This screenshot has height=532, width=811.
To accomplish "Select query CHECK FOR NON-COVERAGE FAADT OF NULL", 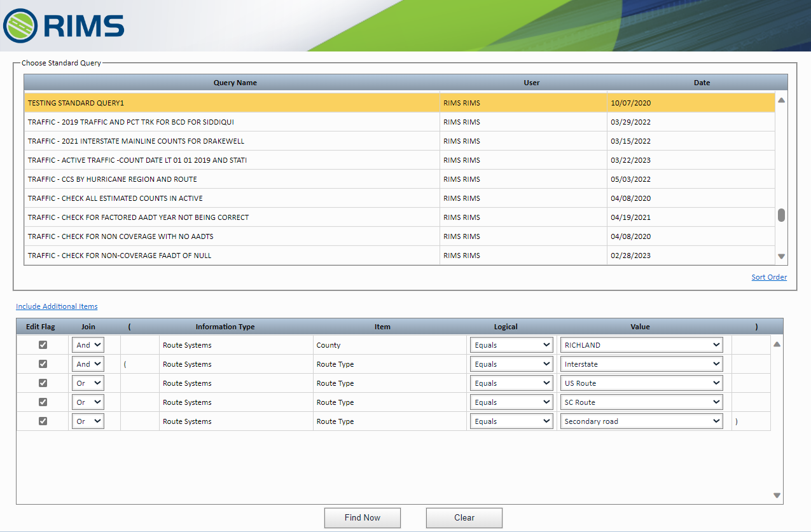I will [x=399, y=256].
